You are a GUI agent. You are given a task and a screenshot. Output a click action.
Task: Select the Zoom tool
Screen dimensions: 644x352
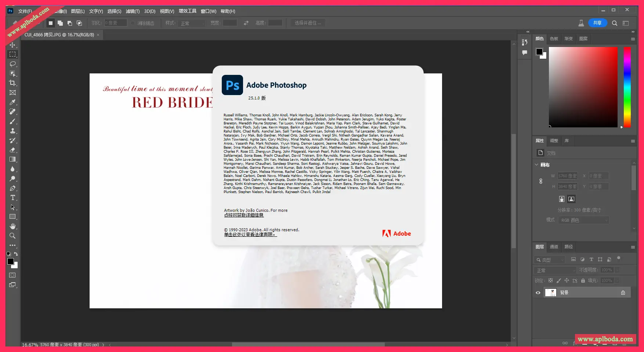pos(12,236)
